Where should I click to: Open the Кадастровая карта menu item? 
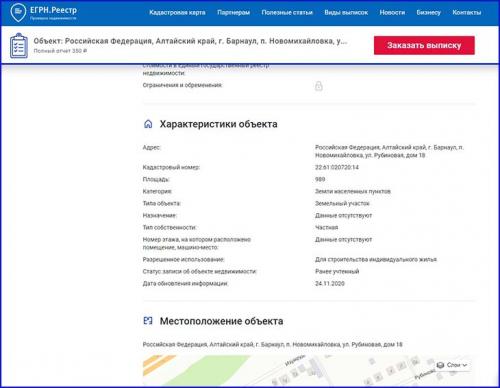[x=177, y=13]
